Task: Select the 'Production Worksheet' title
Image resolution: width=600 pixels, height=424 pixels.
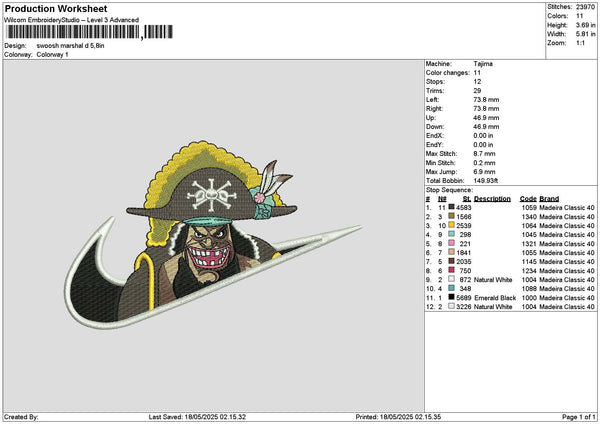Action: click(x=56, y=9)
